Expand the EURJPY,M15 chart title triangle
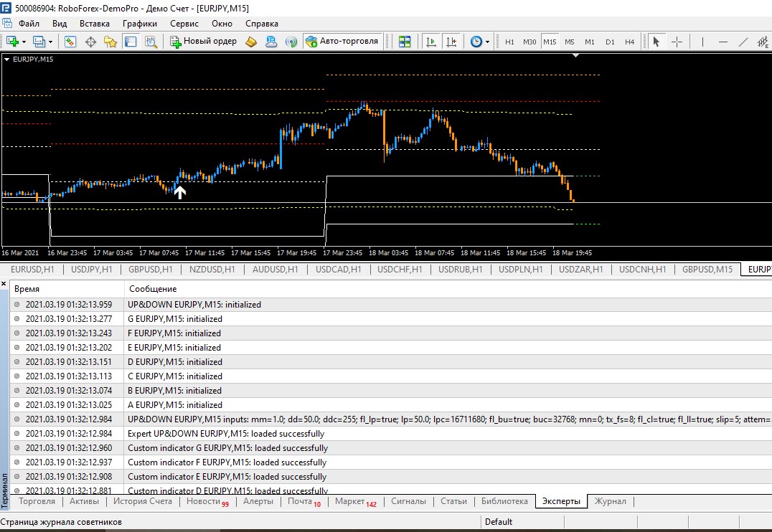This screenshot has width=772, height=532. coord(7,59)
